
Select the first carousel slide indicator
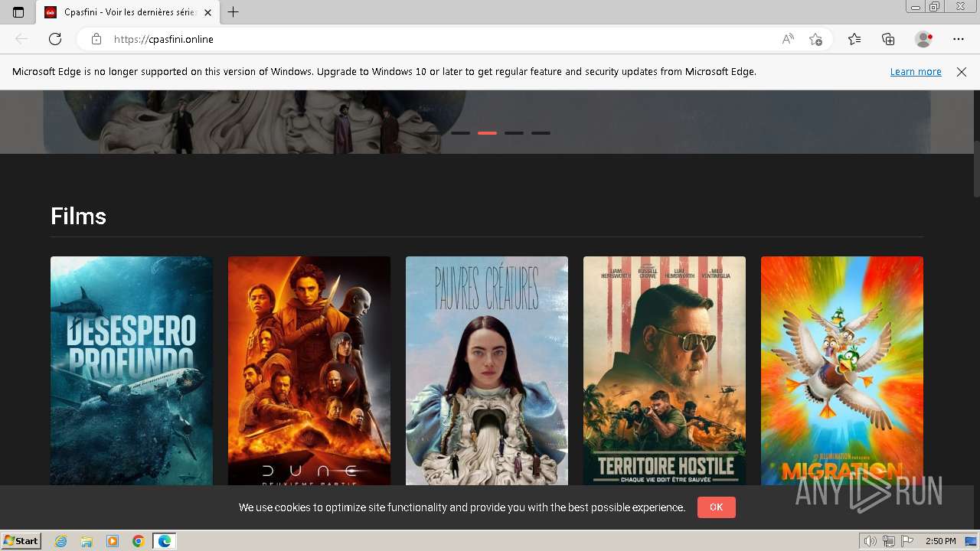[433, 133]
